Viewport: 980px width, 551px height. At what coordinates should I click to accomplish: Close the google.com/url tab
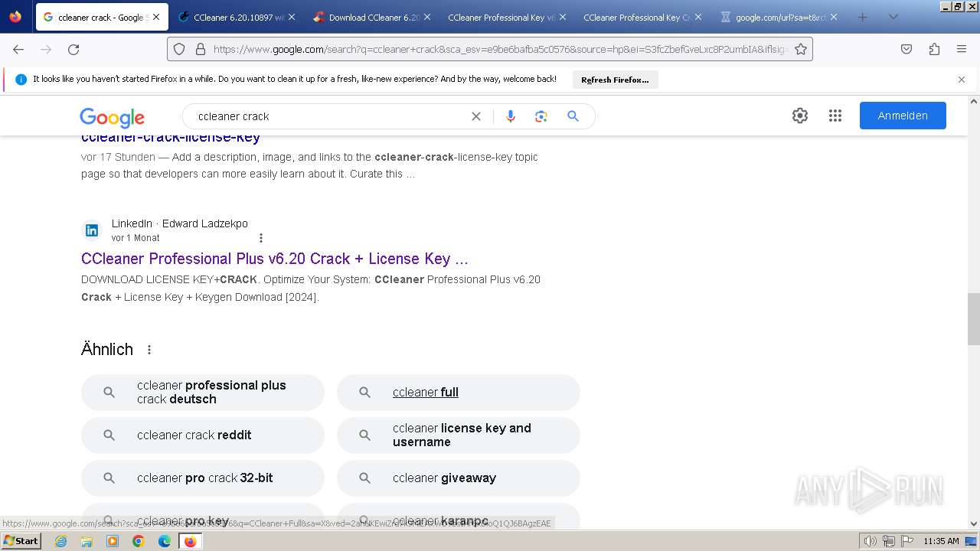[834, 17]
